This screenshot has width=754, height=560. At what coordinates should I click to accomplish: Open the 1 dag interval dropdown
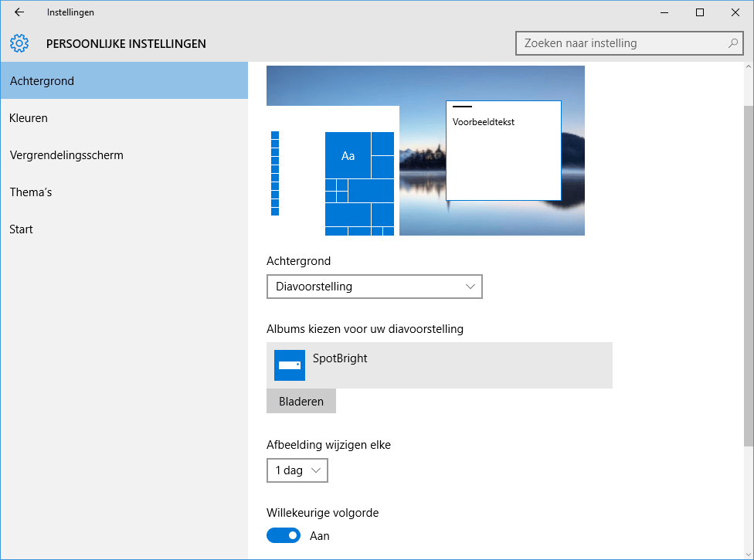[297, 470]
